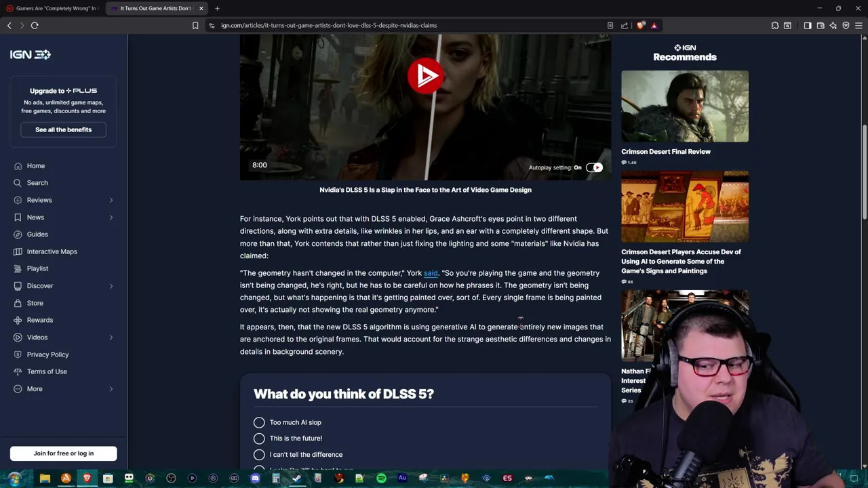The image size is (868, 488).
Task: Click the share icon in address bar
Action: click(625, 25)
